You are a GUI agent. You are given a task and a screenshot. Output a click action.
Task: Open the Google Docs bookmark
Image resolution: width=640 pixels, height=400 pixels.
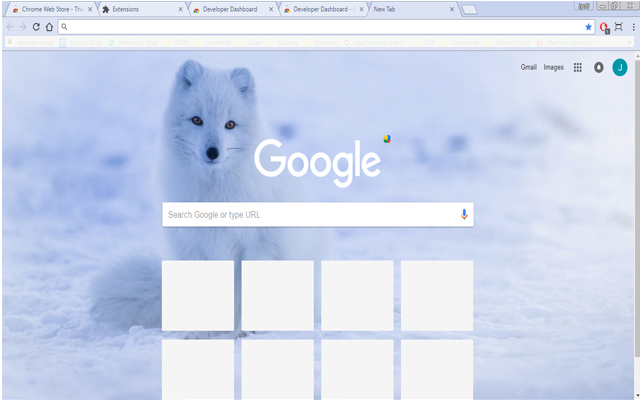tap(81, 42)
